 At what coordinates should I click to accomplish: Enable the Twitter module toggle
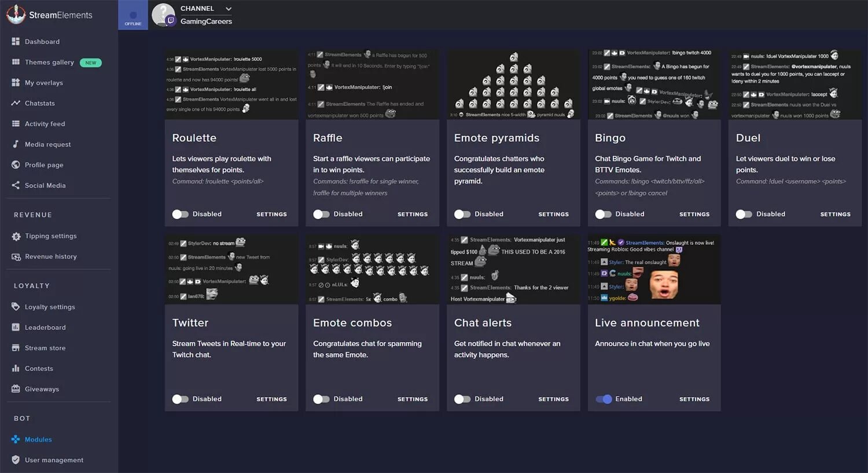(x=181, y=399)
